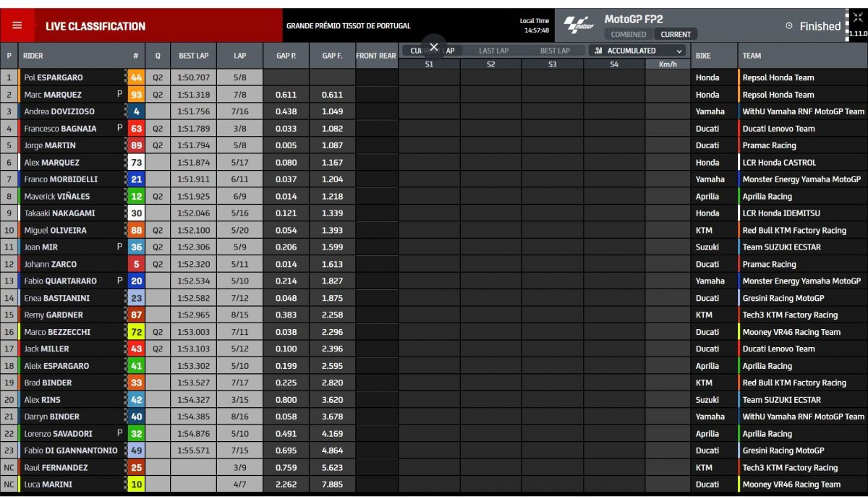Select rider Jack MILLER
The width and height of the screenshot is (868, 499).
click(47, 349)
